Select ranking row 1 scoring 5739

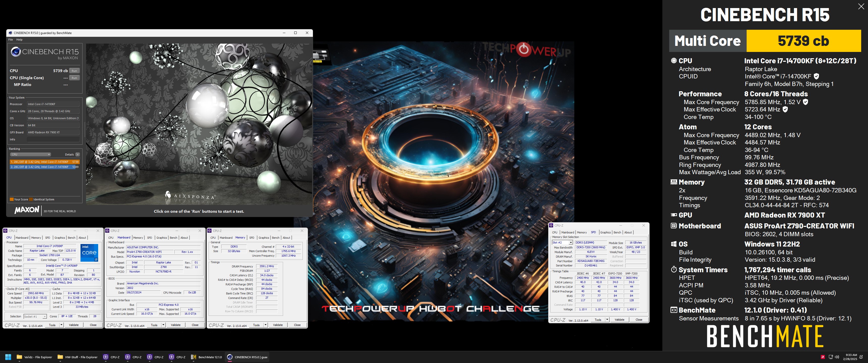point(44,162)
